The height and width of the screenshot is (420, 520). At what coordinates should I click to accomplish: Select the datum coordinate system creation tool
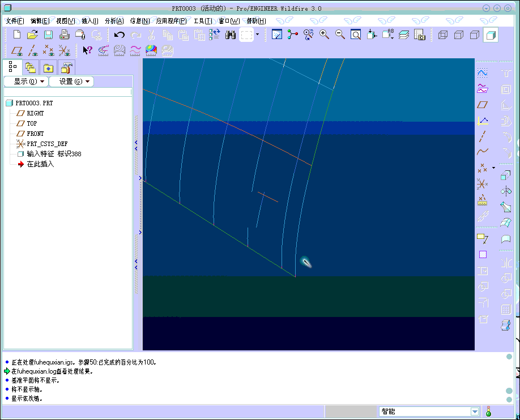pos(483,183)
